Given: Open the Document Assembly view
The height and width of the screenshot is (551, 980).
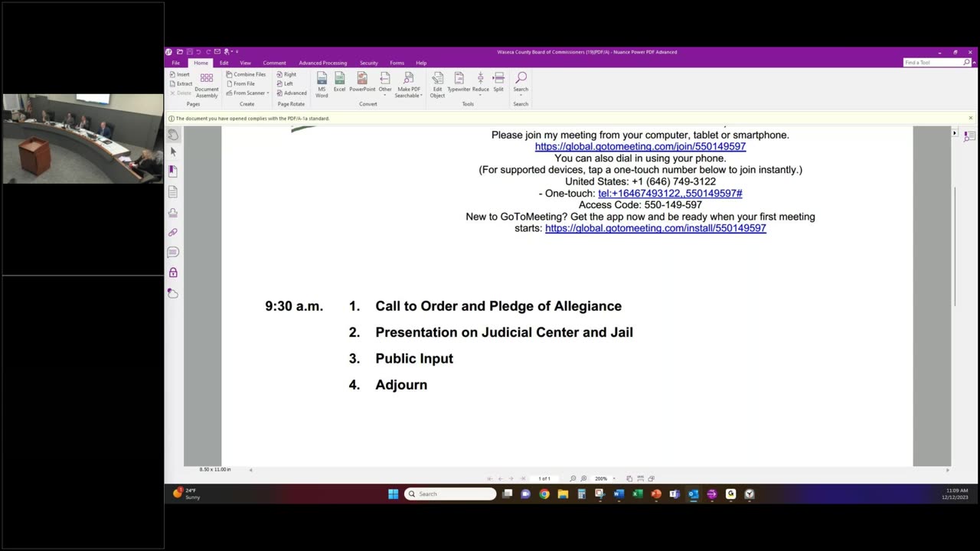Looking at the screenshot, I should point(207,85).
